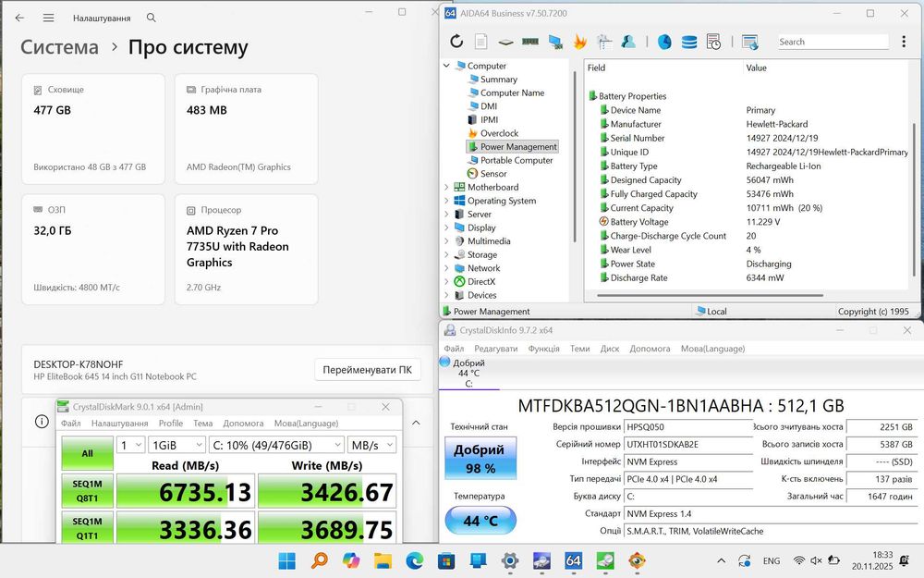Open test size dropdown 1GiB

click(176, 446)
